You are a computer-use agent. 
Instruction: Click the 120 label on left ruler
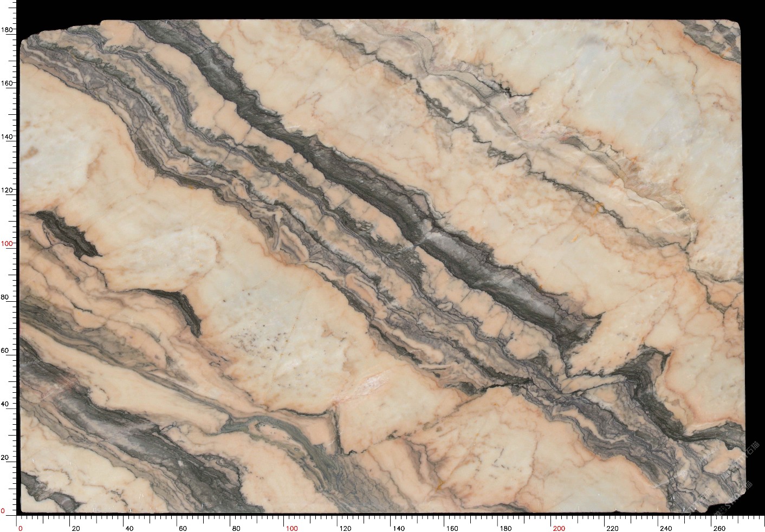click(x=7, y=190)
